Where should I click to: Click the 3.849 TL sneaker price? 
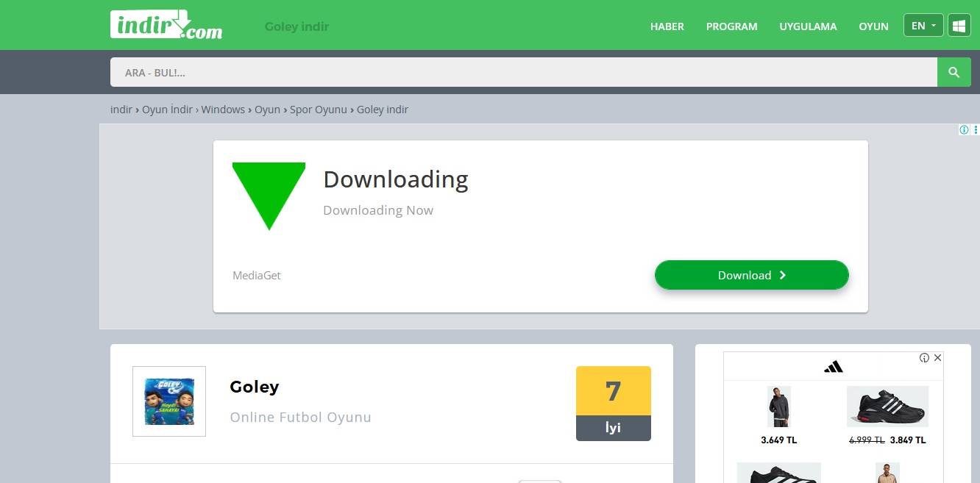pos(908,440)
